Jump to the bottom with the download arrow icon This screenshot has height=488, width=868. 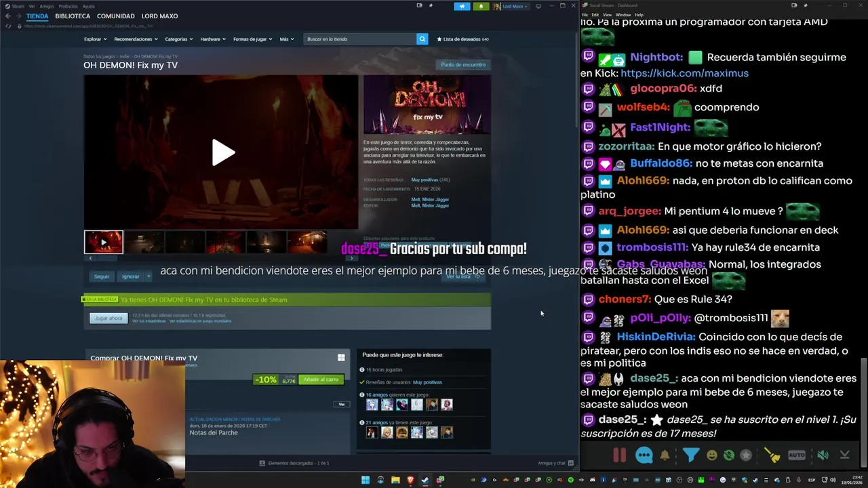[844, 455]
